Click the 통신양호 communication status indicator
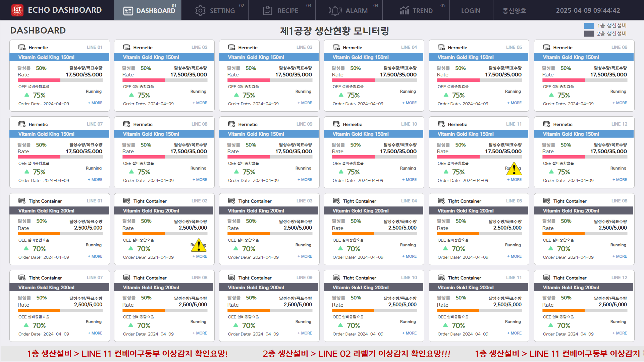Screen dimensions: 644x362 514,11
